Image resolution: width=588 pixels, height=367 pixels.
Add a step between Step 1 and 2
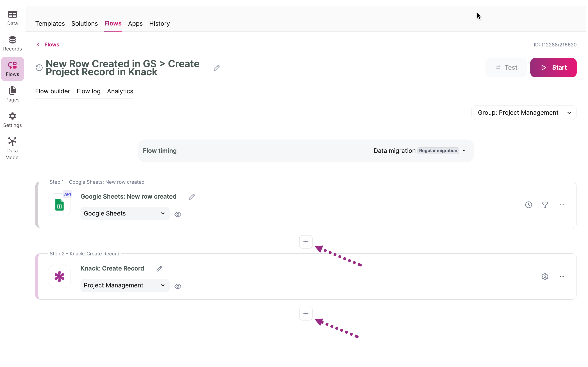(x=306, y=242)
